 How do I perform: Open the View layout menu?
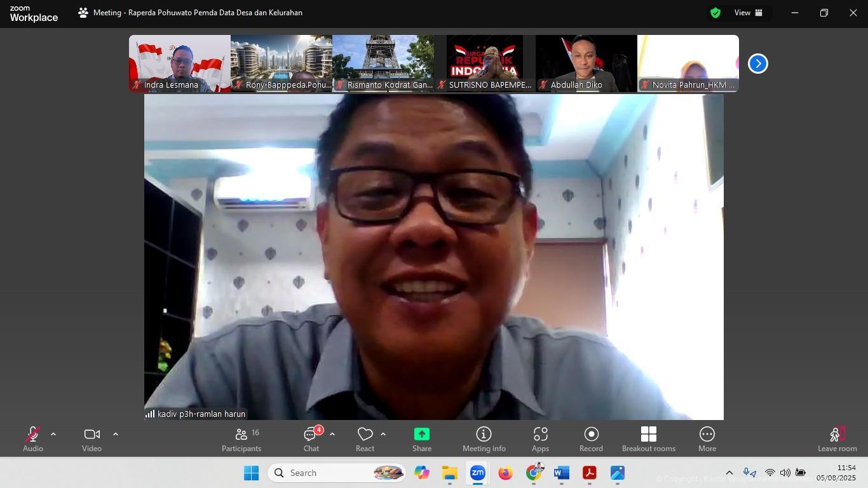click(x=749, y=13)
